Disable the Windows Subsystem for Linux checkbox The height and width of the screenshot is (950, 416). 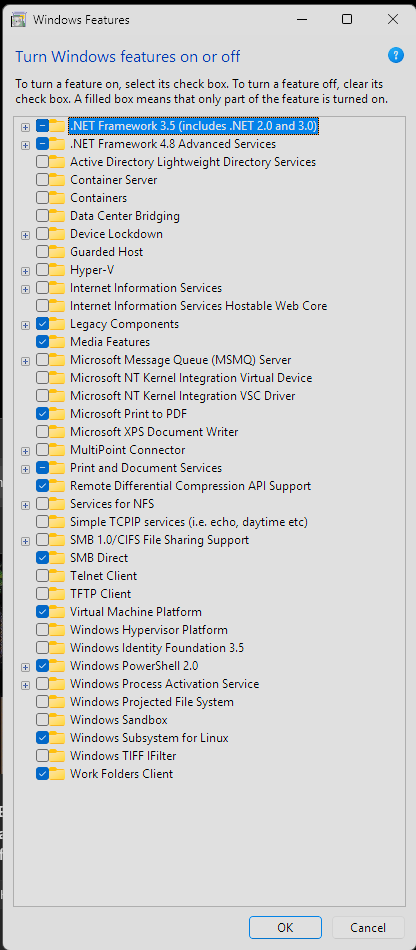tap(42, 738)
